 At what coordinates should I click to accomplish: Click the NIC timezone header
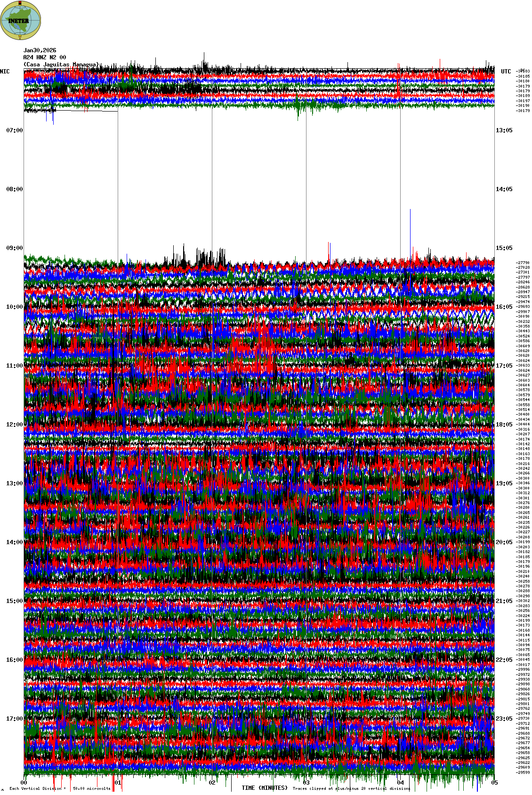point(5,72)
